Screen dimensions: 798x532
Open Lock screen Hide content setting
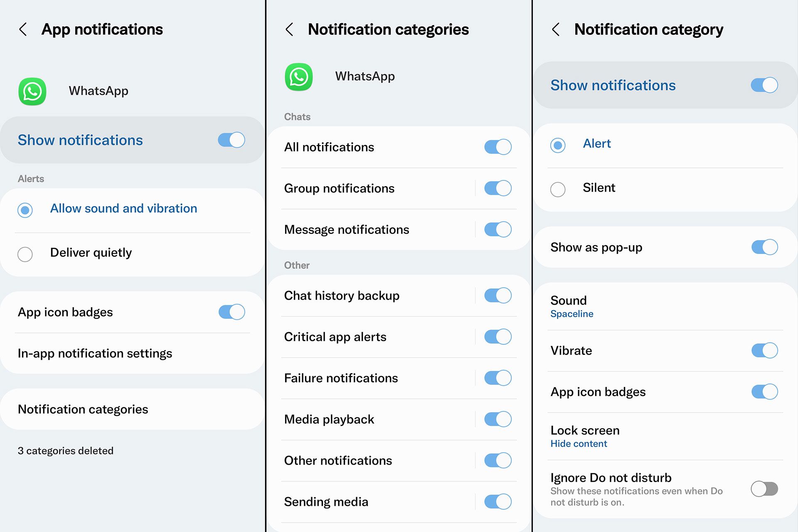point(585,436)
